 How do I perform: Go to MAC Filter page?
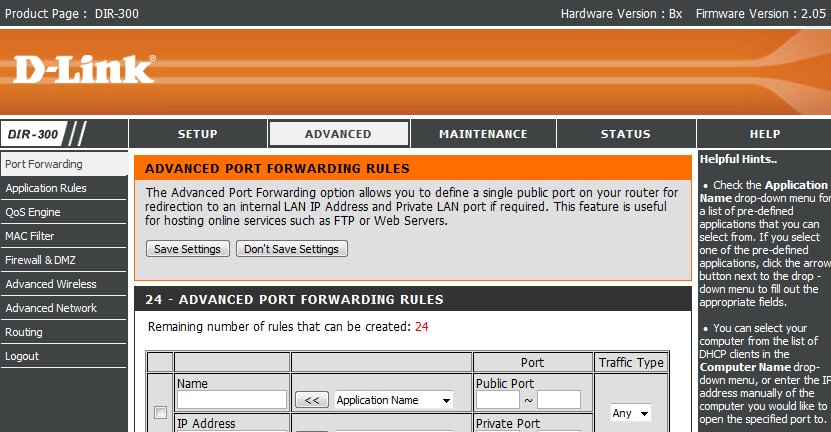pos(64,236)
